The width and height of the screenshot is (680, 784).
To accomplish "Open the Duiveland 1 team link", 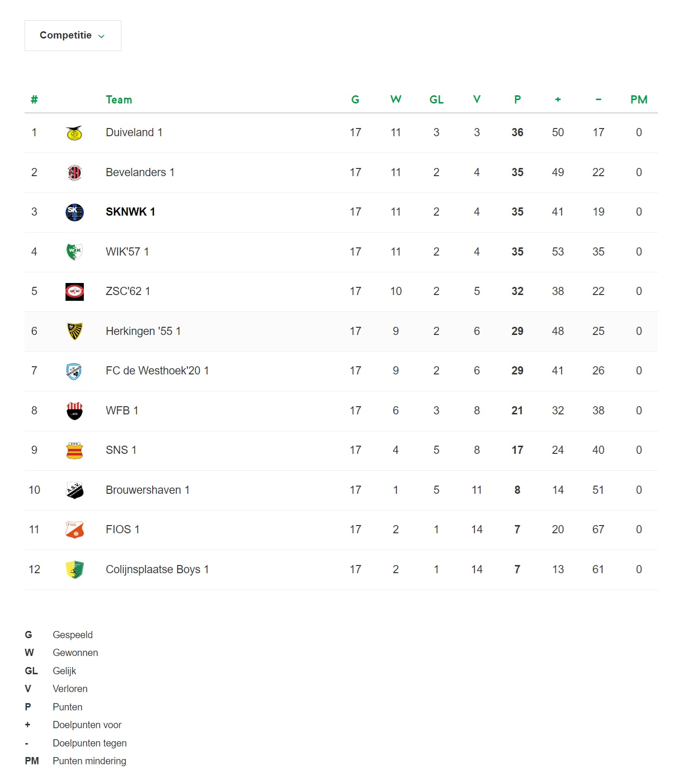I will (134, 132).
